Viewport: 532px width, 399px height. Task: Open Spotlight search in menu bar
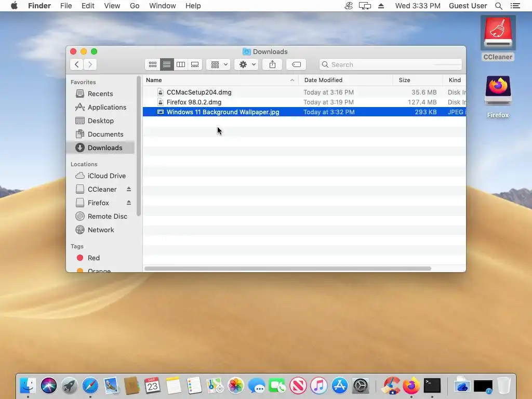(498, 6)
